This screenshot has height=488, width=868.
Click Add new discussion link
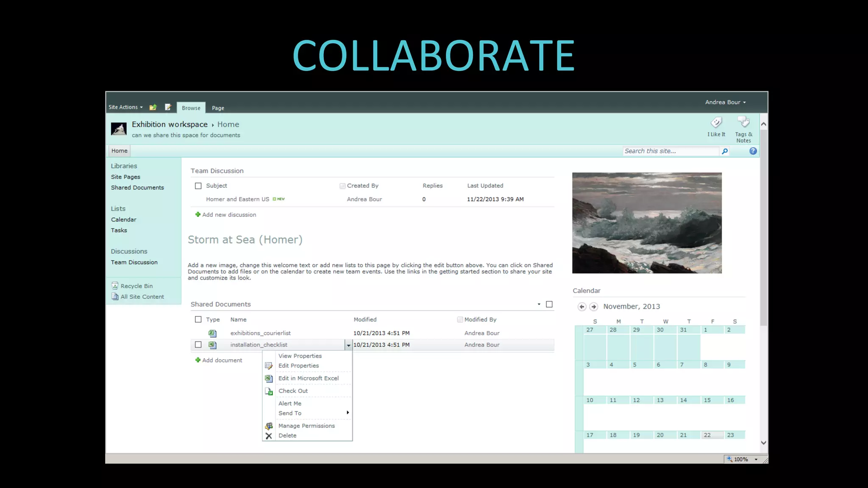click(229, 215)
